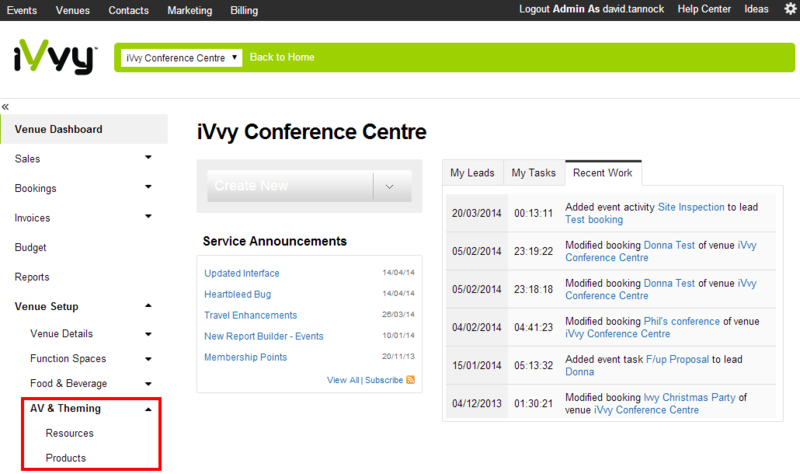The height and width of the screenshot is (474, 800).
Task: Click the date 20/03/2014 in Recent Work
Action: pyautogui.click(x=477, y=213)
